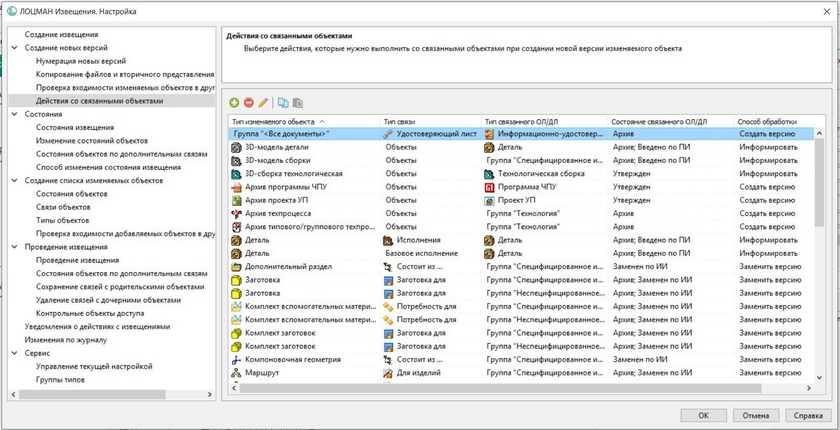Image resolution: width=840 pixels, height=430 pixels.
Task: Click the Маршрут row icon
Action: click(x=236, y=373)
